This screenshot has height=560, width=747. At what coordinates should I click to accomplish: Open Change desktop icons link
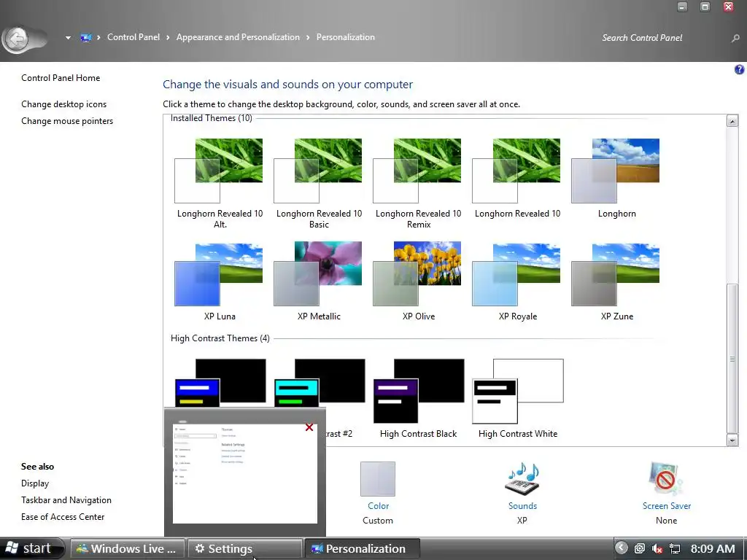pyautogui.click(x=64, y=104)
